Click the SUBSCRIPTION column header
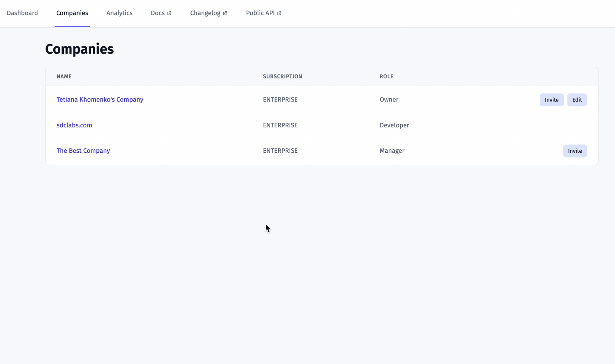The image size is (615, 364). point(283,77)
